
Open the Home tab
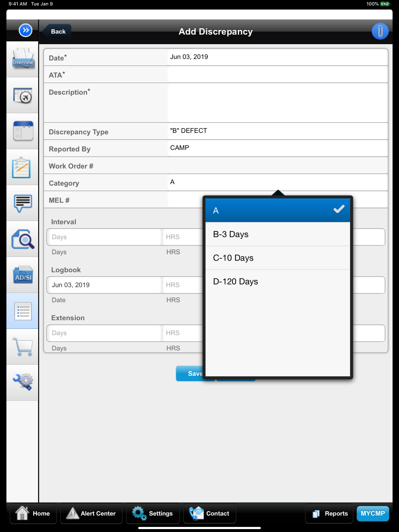(33, 514)
